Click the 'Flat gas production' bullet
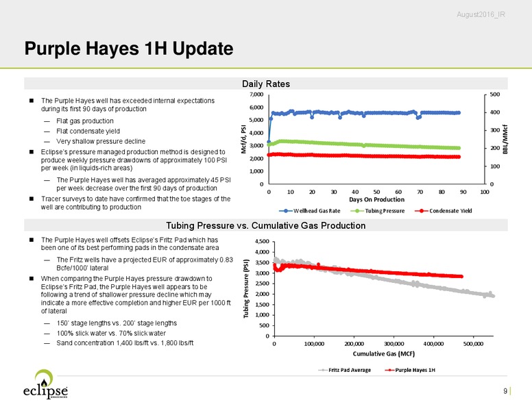This screenshot has width=532, height=411. pyautogui.click(x=85, y=121)
